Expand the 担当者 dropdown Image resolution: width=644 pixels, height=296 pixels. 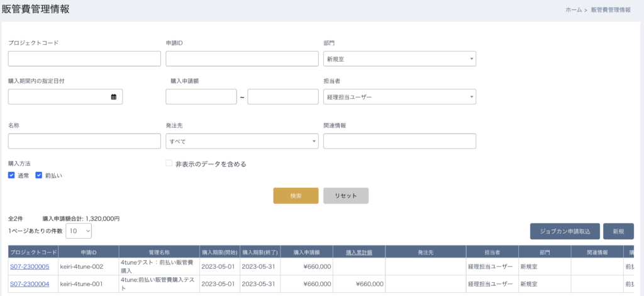click(399, 96)
